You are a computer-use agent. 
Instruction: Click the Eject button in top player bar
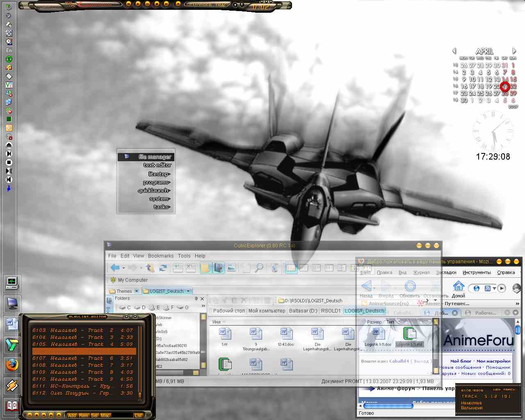[178, 4]
